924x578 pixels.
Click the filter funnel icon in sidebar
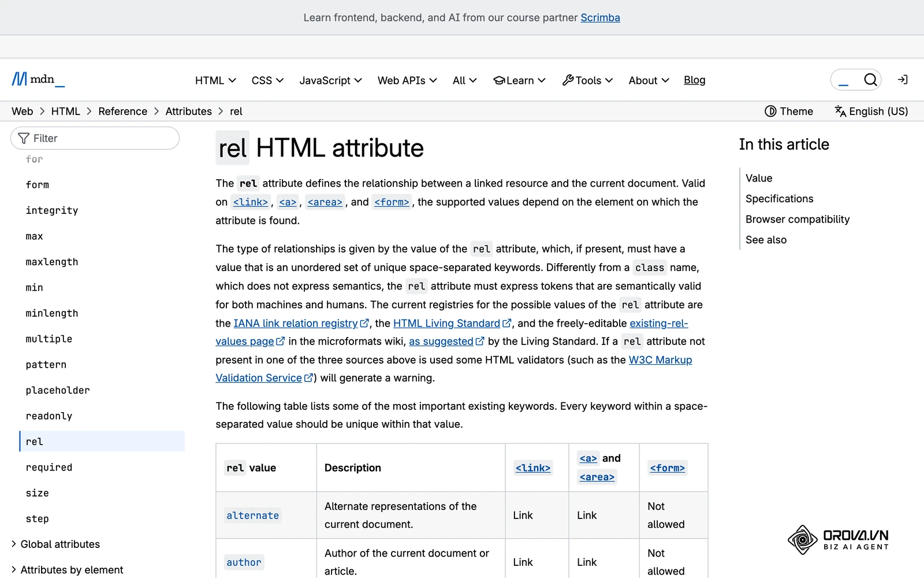(24, 138)
